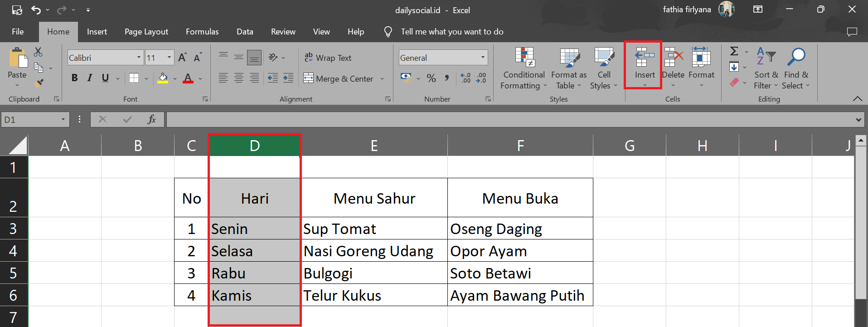Open Sort & Filter
Viewport: 868px width, 327px height.
[766, 68]
